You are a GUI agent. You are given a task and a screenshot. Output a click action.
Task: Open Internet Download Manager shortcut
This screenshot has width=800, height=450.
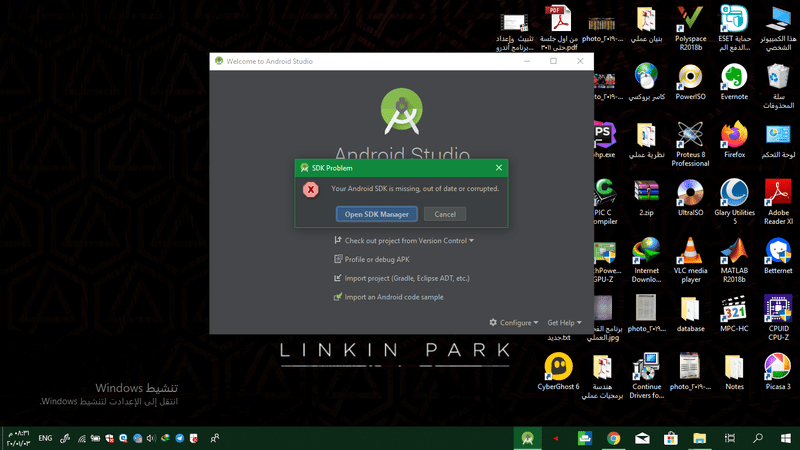click(x=646, y=260)
